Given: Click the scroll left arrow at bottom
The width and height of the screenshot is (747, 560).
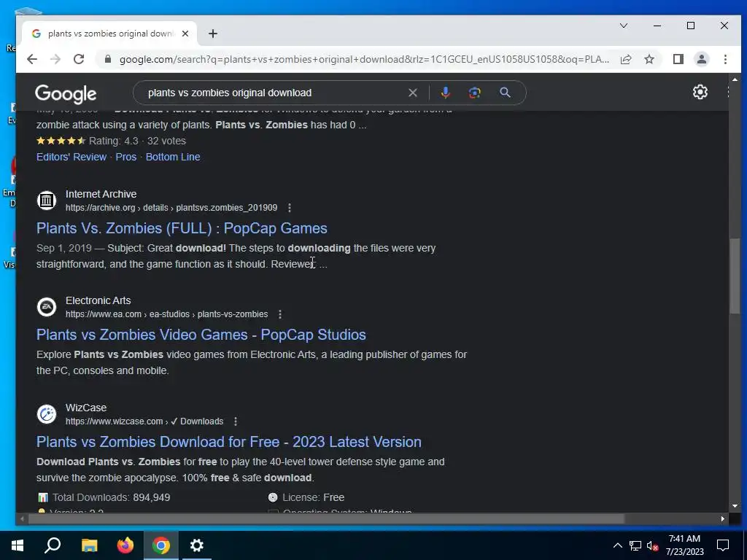Looking at the screenshot, I should tap(22, 518).
